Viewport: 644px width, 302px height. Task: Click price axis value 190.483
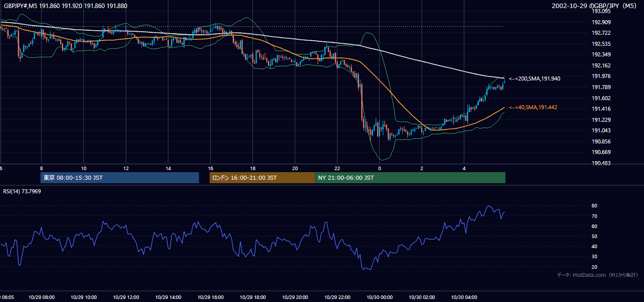coord(601,163)
